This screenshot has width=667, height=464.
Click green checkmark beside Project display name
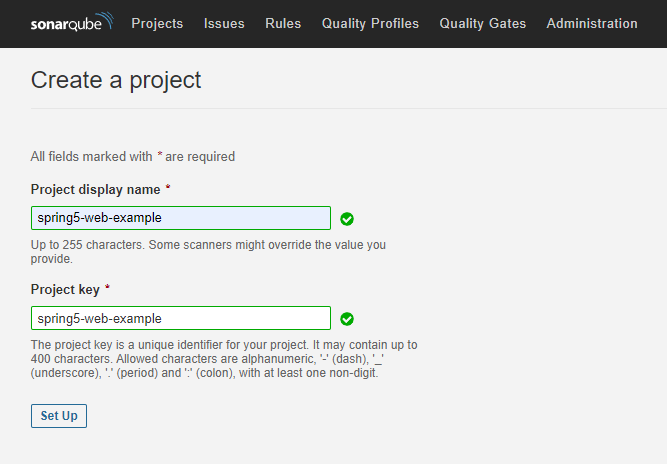347,219
